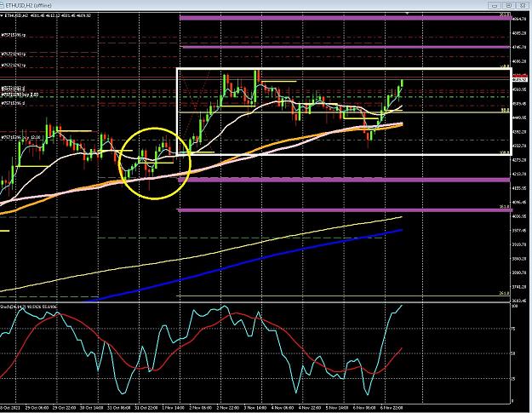
Task: Select the 'buy 12.00' order label
Action: [x=21, y=137]
